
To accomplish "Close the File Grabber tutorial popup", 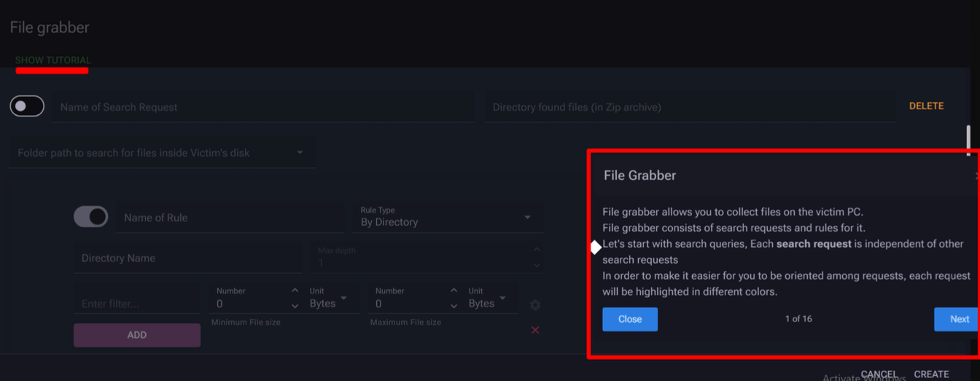I will pyautogui.click(x=630, y=319).
